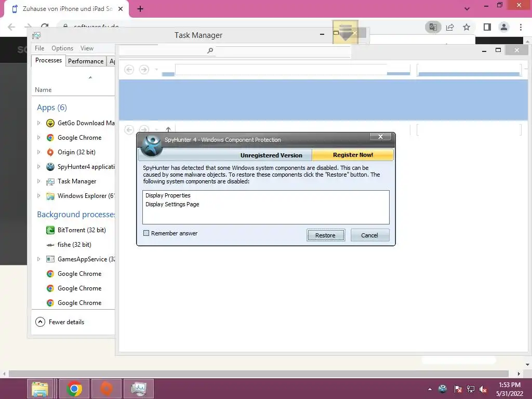
Task: Open a new Chrome tab
Action: (140, 9)
